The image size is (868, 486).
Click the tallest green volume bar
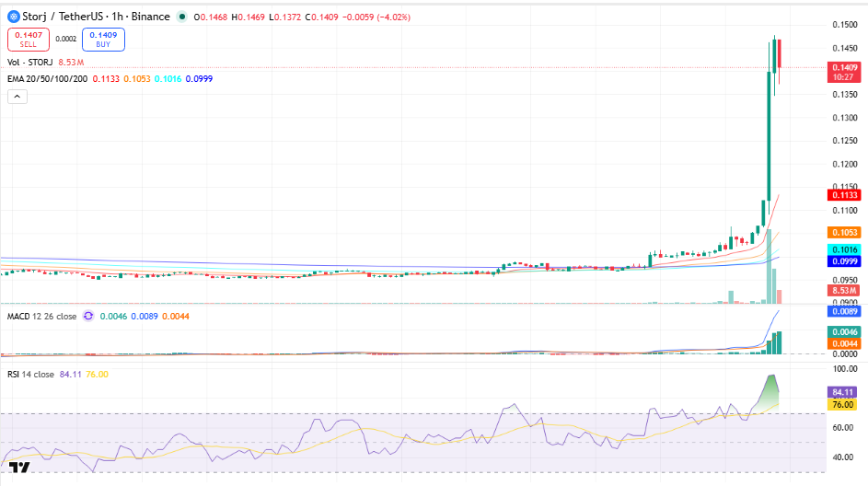point(769,266)
